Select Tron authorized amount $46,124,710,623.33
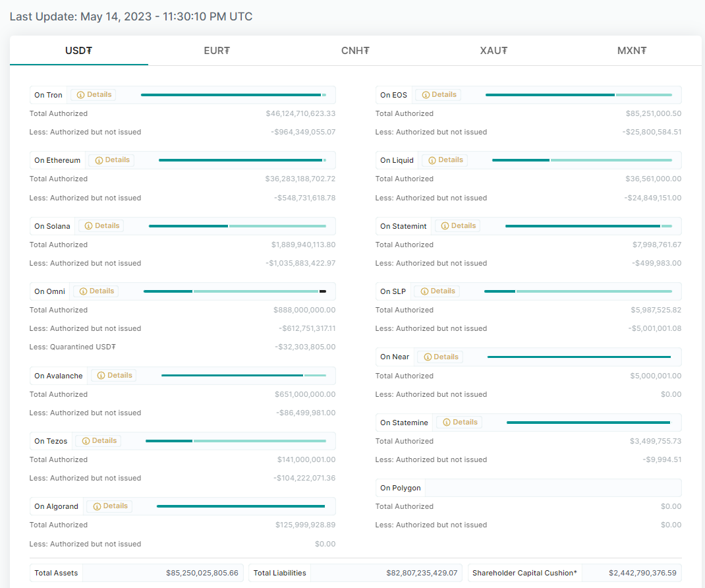Image resolution: width=705 pixels, height=588 pixels. click(300, 114)
